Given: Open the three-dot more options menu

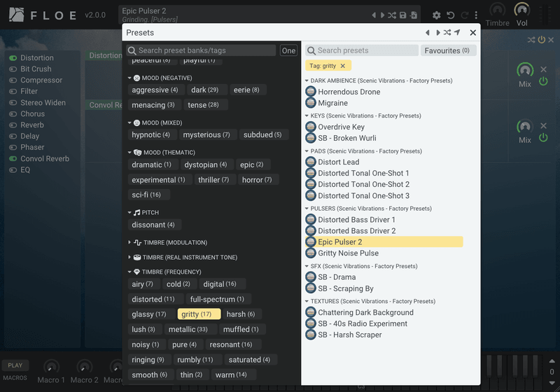Looking at the screenshot, I should [x=476, y=15].
